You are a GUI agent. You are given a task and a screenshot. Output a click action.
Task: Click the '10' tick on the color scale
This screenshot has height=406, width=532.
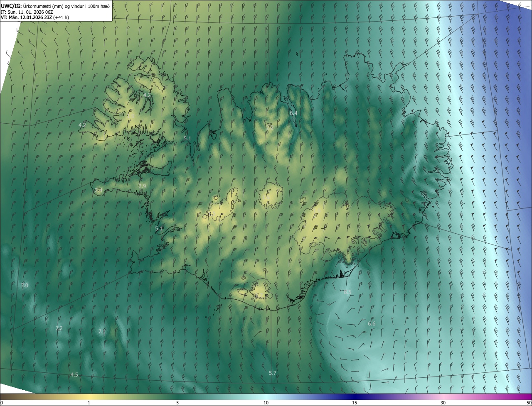(x=266, y=403)
